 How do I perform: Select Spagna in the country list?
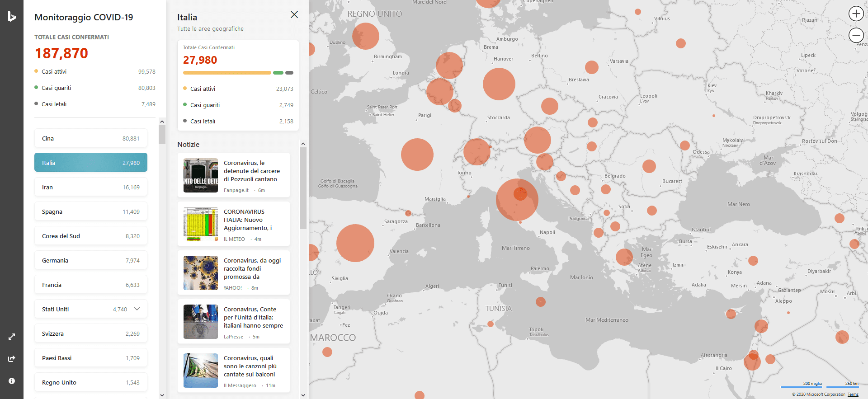click(91, 211)
